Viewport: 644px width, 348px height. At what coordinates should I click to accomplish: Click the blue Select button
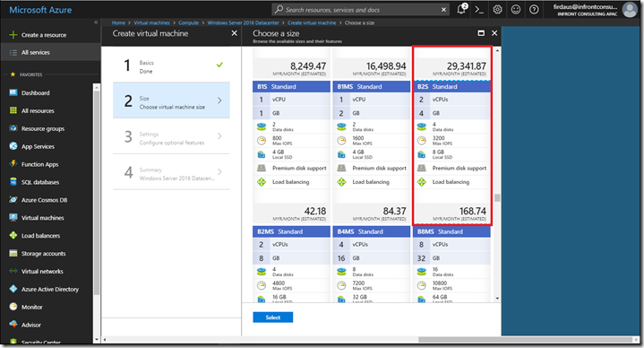tap(272, 318)
